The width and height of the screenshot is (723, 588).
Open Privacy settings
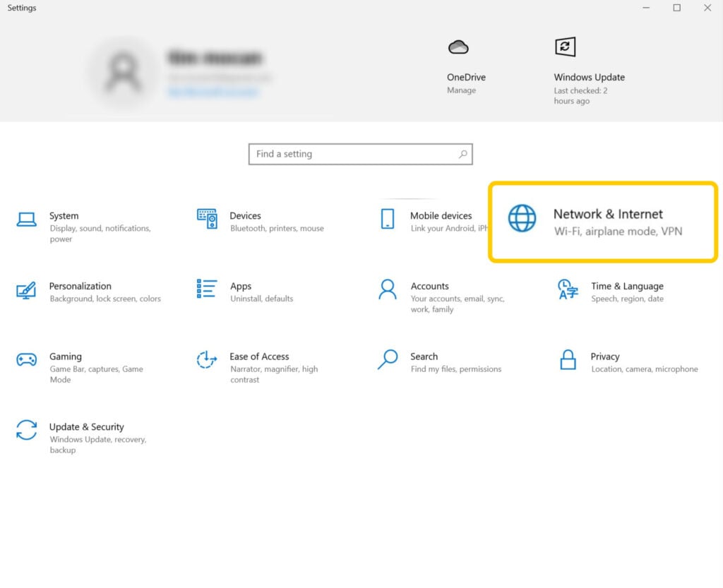click(x=606, y=361)
